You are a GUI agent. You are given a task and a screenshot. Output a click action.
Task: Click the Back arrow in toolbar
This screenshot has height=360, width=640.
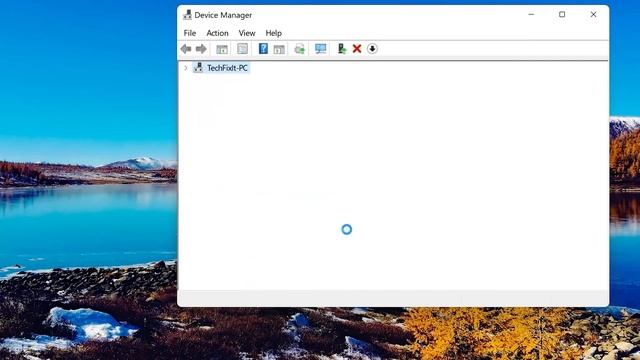186,49
